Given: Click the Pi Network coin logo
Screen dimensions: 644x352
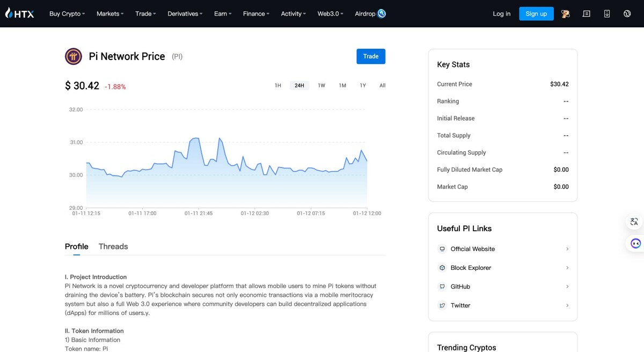Looking at the screenshot, I should click(x=74, y=56).
